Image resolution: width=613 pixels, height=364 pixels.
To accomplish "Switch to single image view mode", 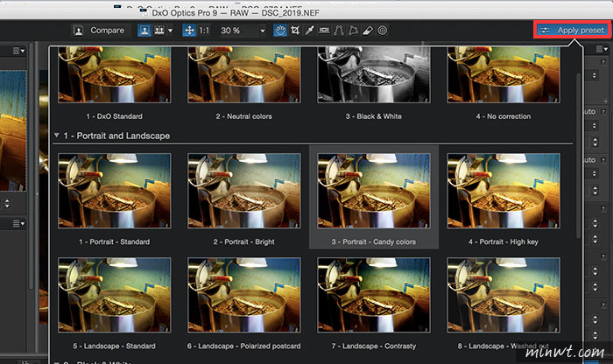I will click(144, 31).
